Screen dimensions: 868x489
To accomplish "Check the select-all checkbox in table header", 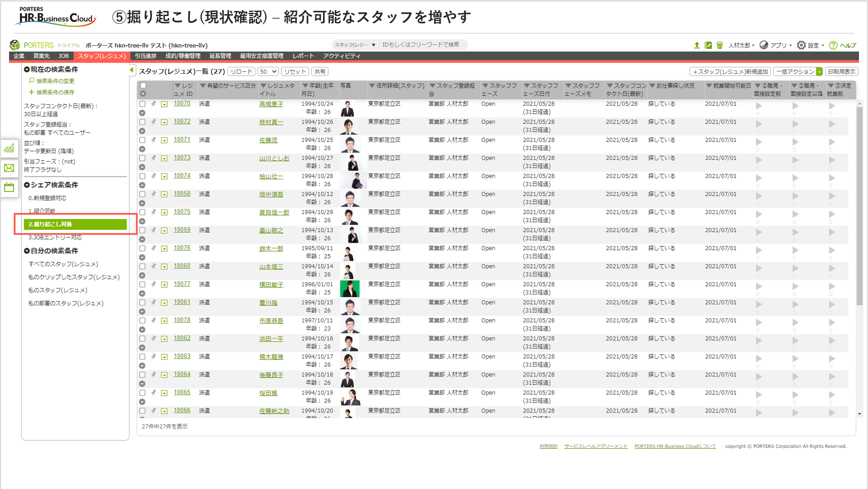I will coord(143,86).
